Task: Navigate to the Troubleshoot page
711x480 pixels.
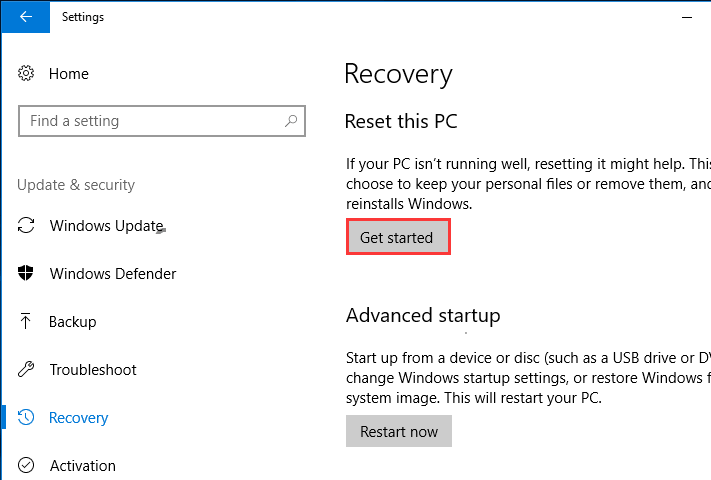Action: 93,370
